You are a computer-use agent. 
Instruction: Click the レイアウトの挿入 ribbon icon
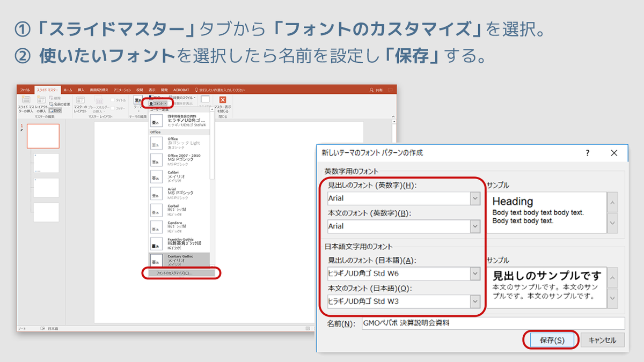41,101
